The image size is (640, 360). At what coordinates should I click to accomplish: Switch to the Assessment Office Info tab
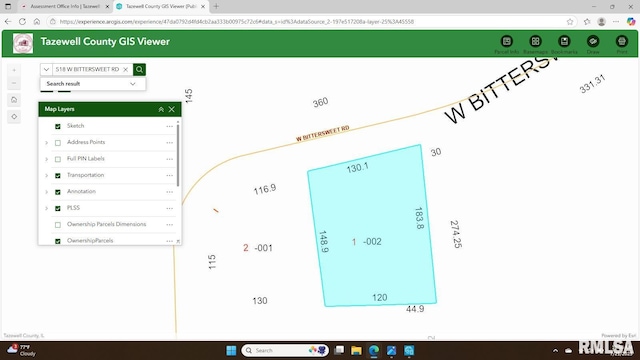click(x=64, y=7)
